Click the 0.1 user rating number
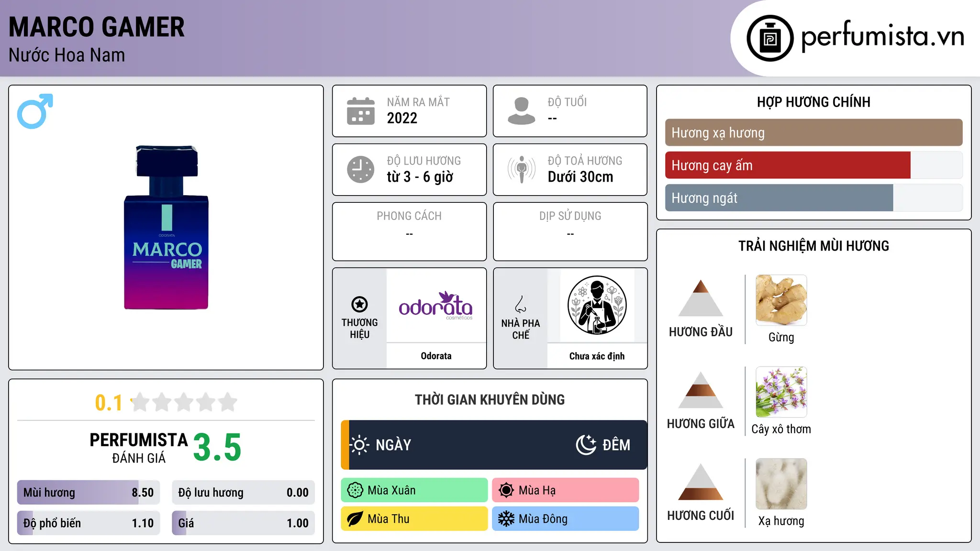The width and height of the screenshot is (980, 551). point(109,403)
